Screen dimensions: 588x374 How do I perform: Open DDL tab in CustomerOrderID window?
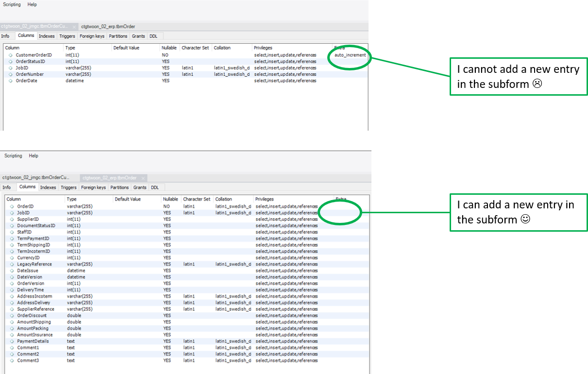click(x=153, y=36)
